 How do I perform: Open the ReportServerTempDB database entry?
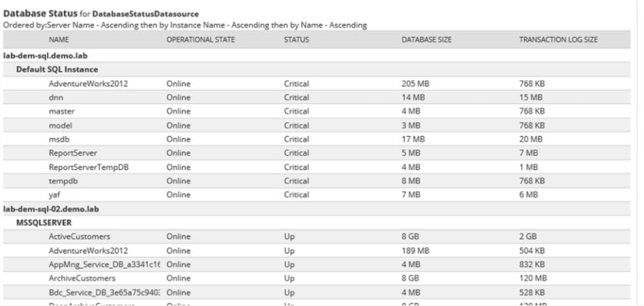click(89, 167)
